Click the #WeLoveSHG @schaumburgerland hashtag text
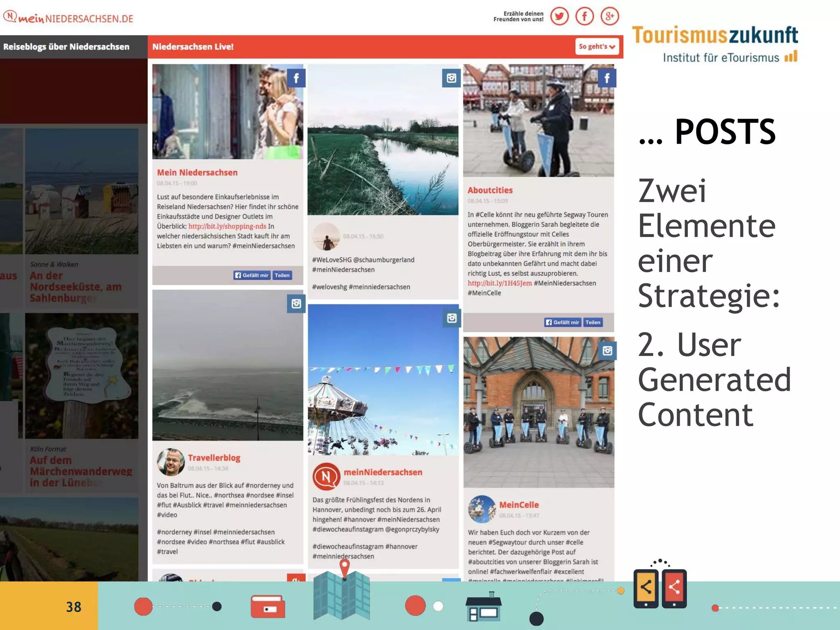This screenshot has width=840, height=630. [363, 260]
